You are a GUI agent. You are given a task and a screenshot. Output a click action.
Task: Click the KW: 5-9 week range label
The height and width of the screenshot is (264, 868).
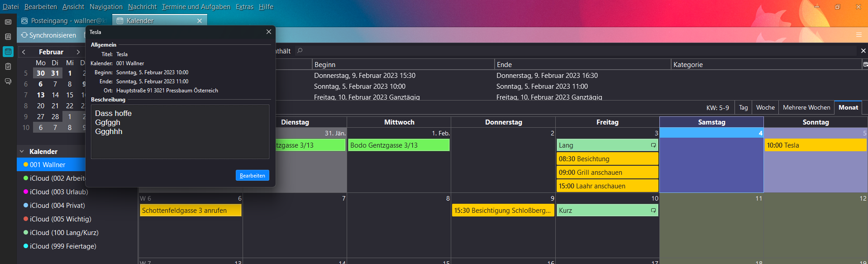pos(718,108)
